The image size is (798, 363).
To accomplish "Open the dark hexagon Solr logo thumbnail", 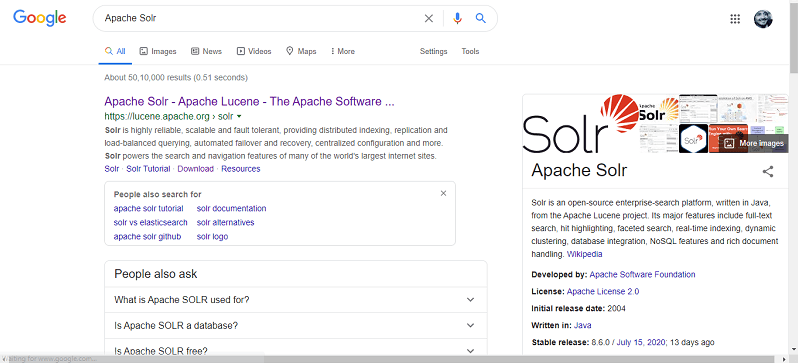I will 693,138.
